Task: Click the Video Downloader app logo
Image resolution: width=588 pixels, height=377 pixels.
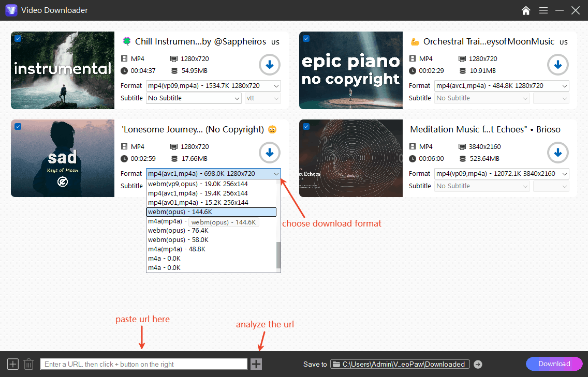Action: point(11,10)
